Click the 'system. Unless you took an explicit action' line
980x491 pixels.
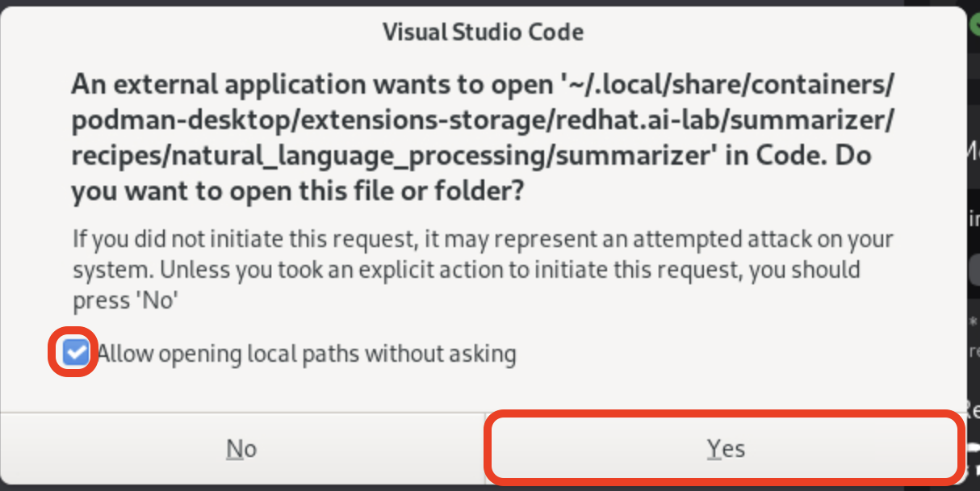coord(466,270)
